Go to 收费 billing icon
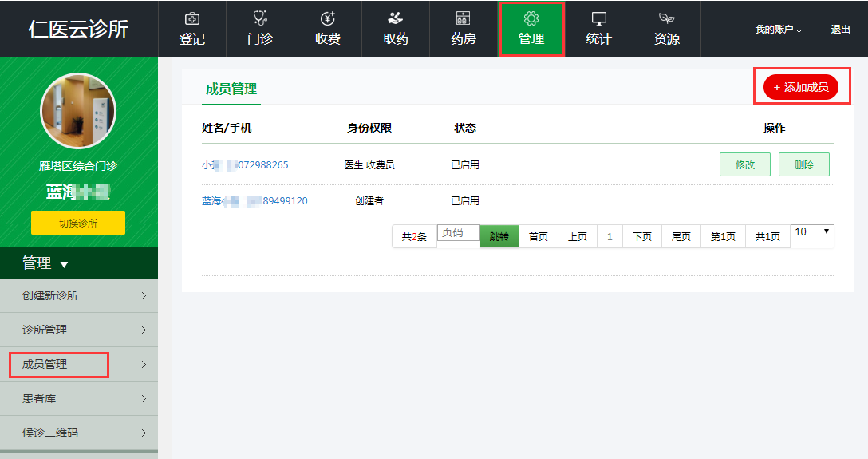Viewport: 868px width, 459px height. pyautogui.click(x=328, y=18)
